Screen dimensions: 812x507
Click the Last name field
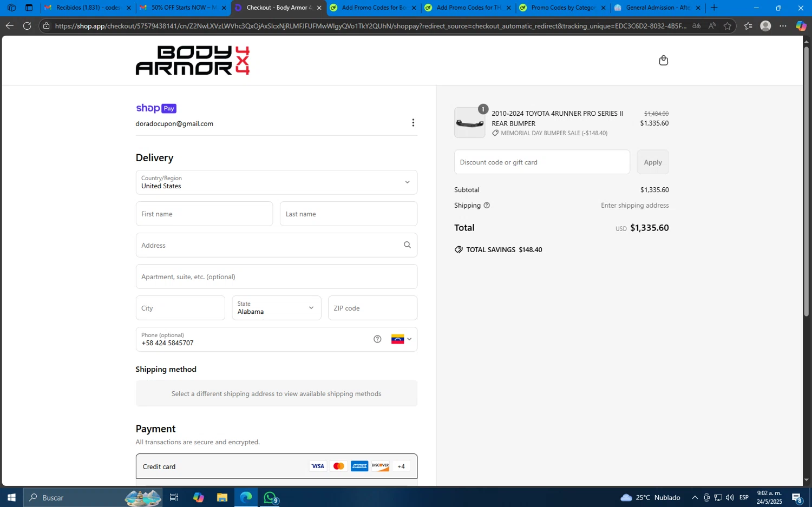[349, 214]
